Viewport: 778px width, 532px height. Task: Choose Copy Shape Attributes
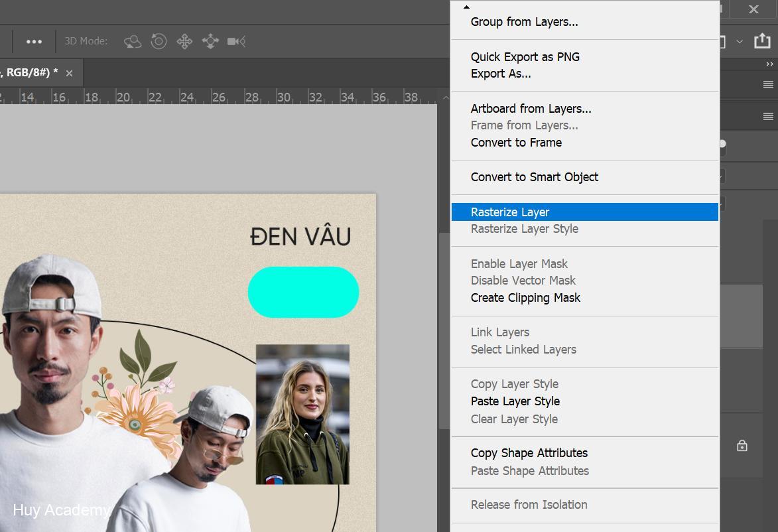pos(584,453)
